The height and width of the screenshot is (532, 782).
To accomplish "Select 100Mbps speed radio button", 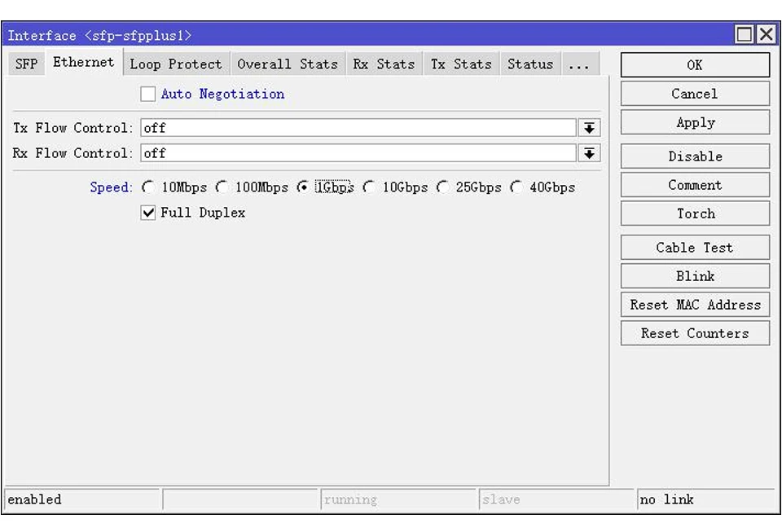I will 222,187.
